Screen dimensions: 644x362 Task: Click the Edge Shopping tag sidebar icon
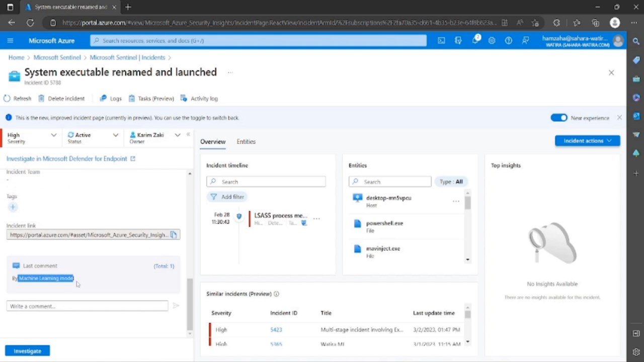[636, 60]
